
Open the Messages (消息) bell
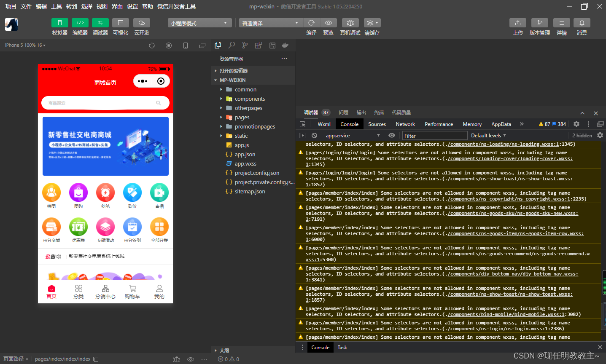[x=582, y=23]
